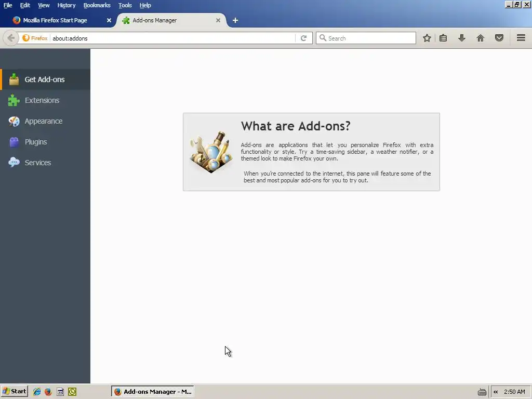Click the green Extensions puzzle icon
Image resolution: width=532 pixels, height=399 pixels.
[x=14, y=100]
